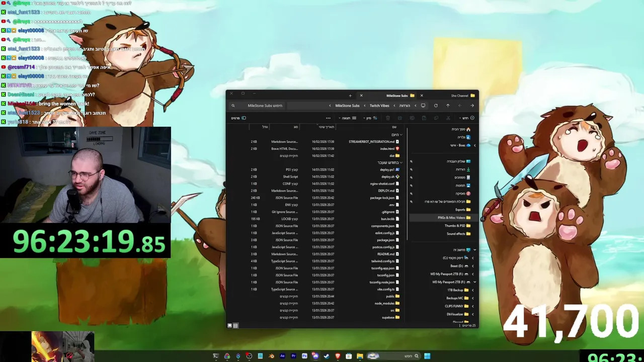Collapse the last month file group

click(x=401, y=162)
